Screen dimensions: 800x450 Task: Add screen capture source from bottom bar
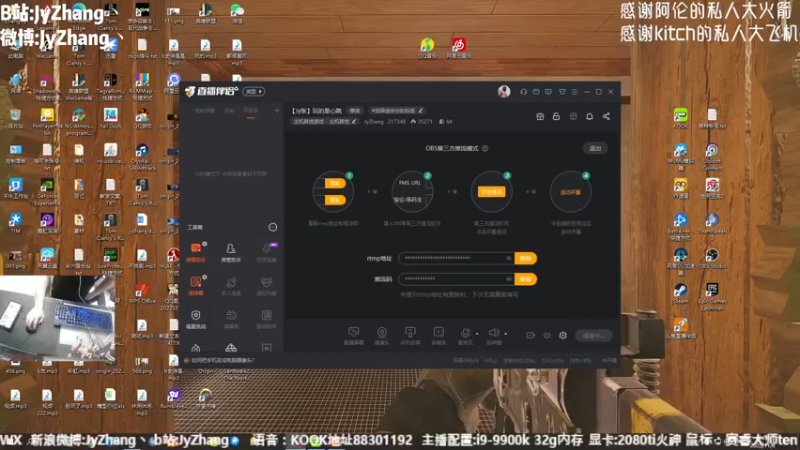click(354, 336)
